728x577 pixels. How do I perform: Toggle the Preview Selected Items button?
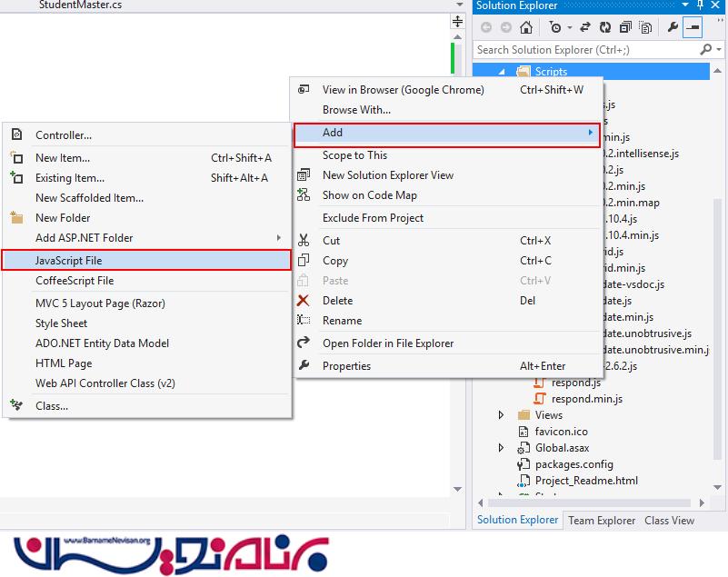tap(693, 27)
